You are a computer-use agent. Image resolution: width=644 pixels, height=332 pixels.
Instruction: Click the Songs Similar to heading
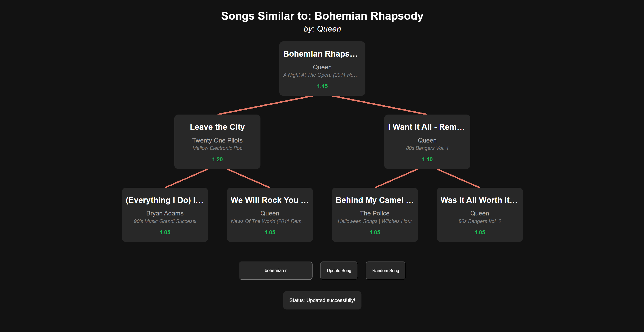click(322, 16)
